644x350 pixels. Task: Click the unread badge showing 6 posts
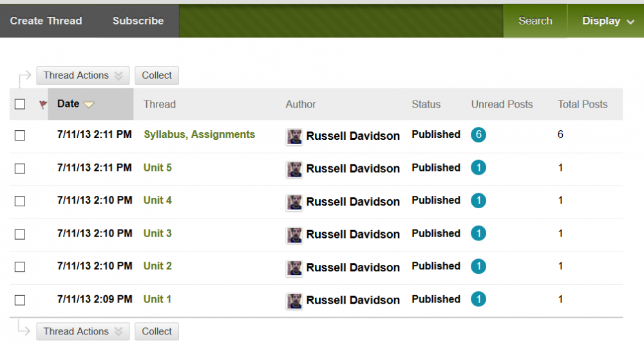478,135
